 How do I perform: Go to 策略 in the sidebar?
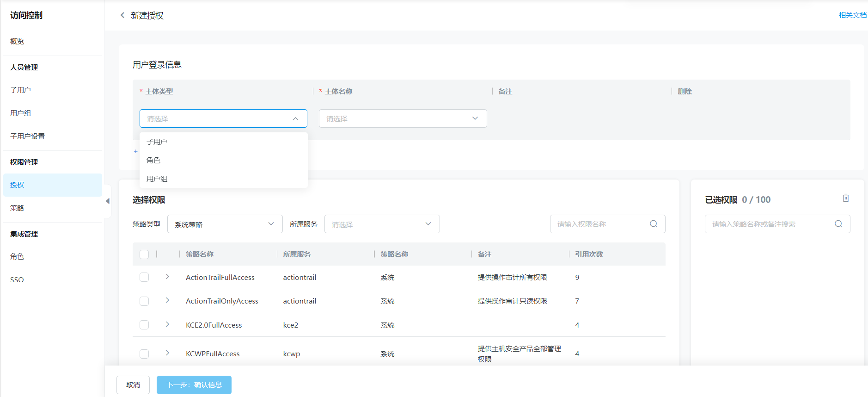17,208
